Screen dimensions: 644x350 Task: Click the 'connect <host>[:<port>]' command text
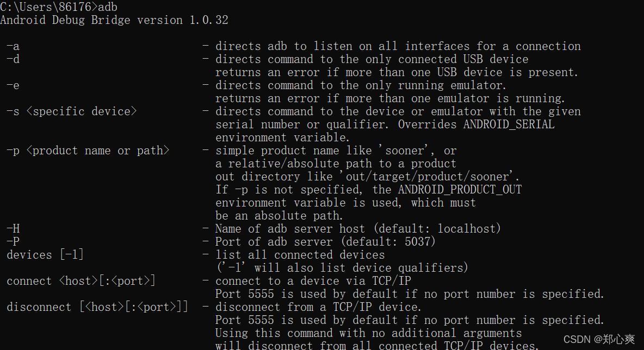[81, 282]
